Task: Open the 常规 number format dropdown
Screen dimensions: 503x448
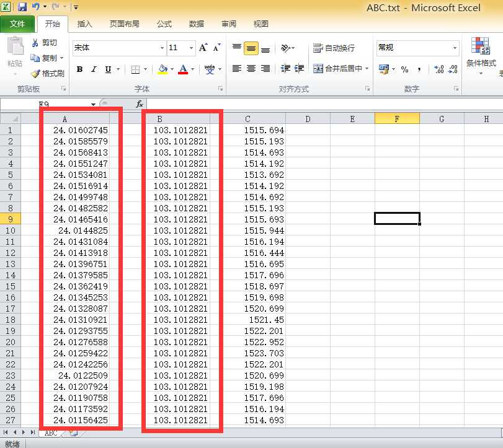Action: pos(454,48)
